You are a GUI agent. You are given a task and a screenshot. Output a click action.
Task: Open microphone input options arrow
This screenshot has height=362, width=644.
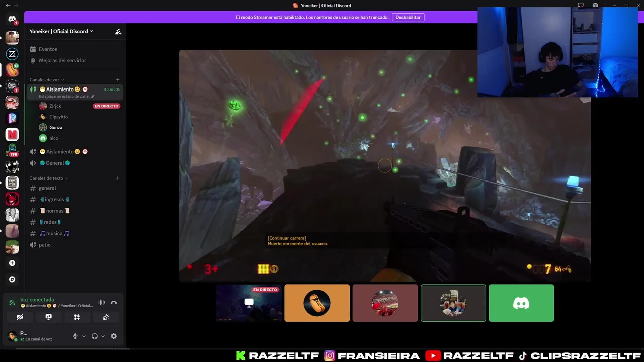84,336
